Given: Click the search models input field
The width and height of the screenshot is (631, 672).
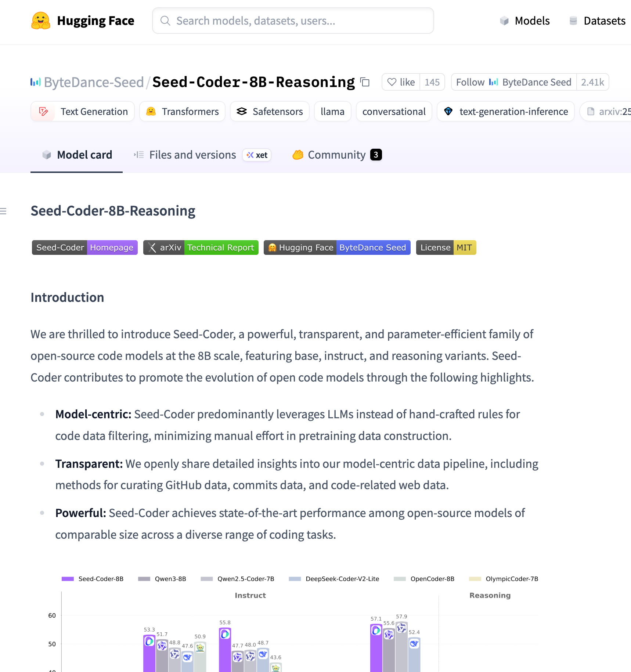Looking at the screenshot, I should (293, 21).
